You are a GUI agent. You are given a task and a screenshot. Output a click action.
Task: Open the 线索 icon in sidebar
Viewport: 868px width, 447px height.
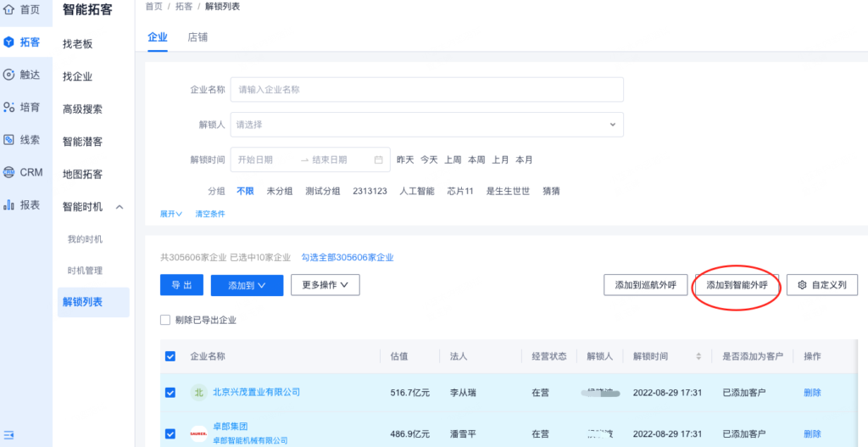click(x=8, y=139)
